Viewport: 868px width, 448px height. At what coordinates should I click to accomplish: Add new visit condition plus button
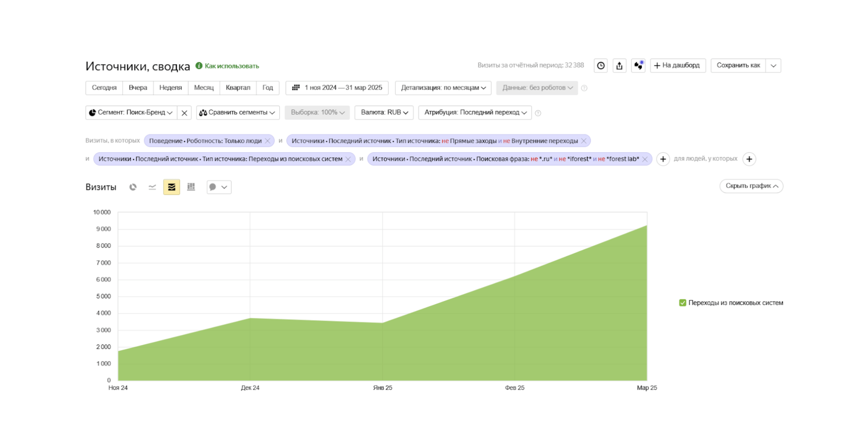pyautogui.click(x=663, y=159)
